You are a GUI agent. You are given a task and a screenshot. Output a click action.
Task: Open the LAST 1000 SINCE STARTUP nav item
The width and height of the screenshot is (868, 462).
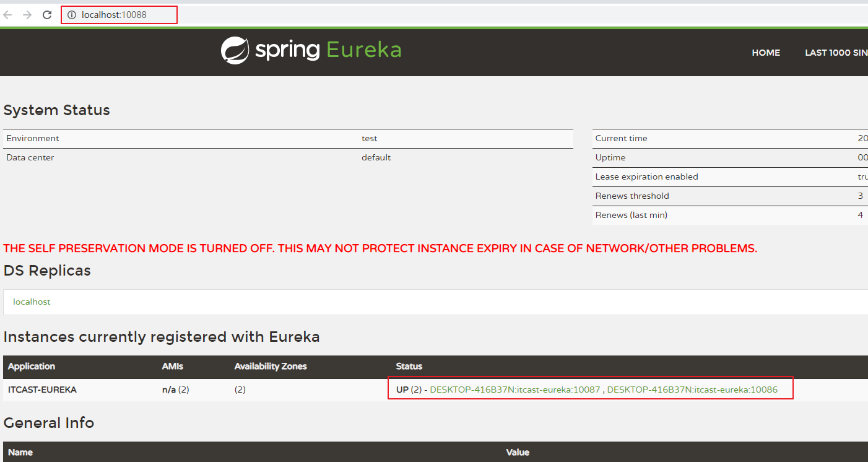coord(836,53)
